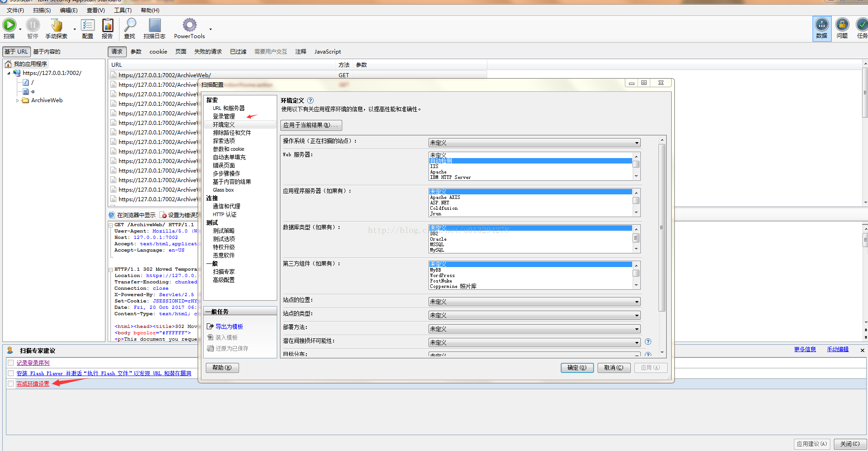Viewport: 868px width, 451px height.
Task: Select ASP.NET in application server list
Action: coord(531,203)
